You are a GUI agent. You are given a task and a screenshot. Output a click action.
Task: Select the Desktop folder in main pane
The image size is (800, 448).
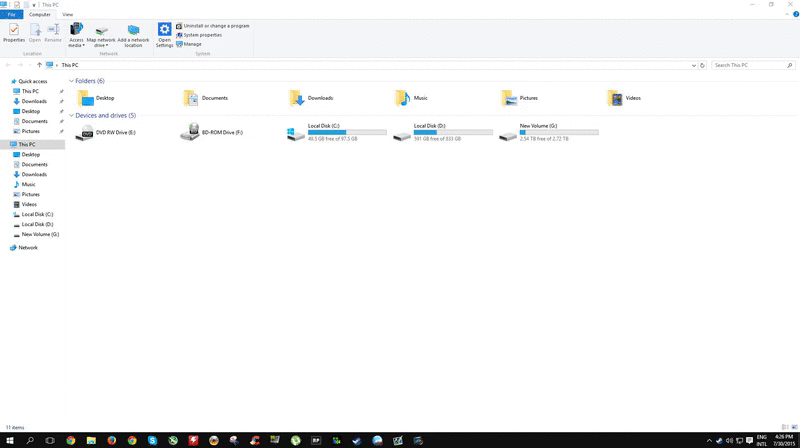[96, 98]
